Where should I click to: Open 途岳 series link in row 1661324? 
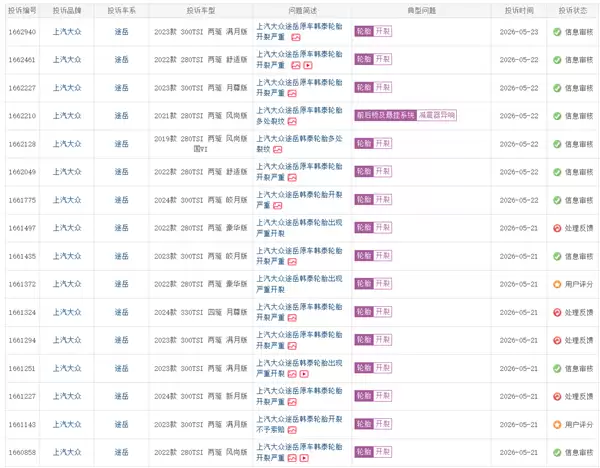point(122,312)
